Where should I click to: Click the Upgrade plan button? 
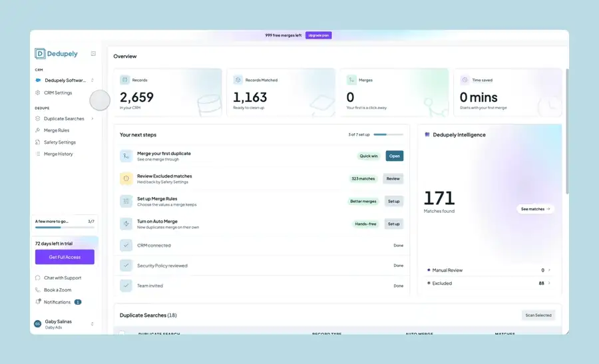pos(319,35)
